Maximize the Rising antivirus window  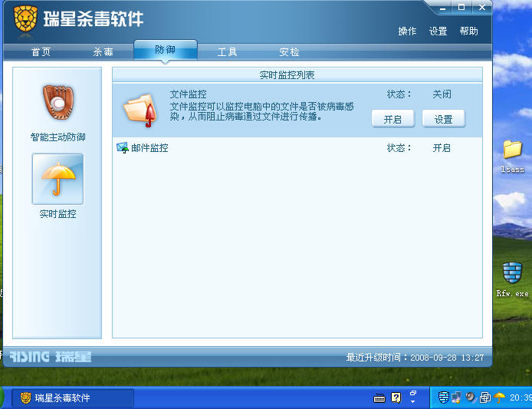[x=461, y=8]
